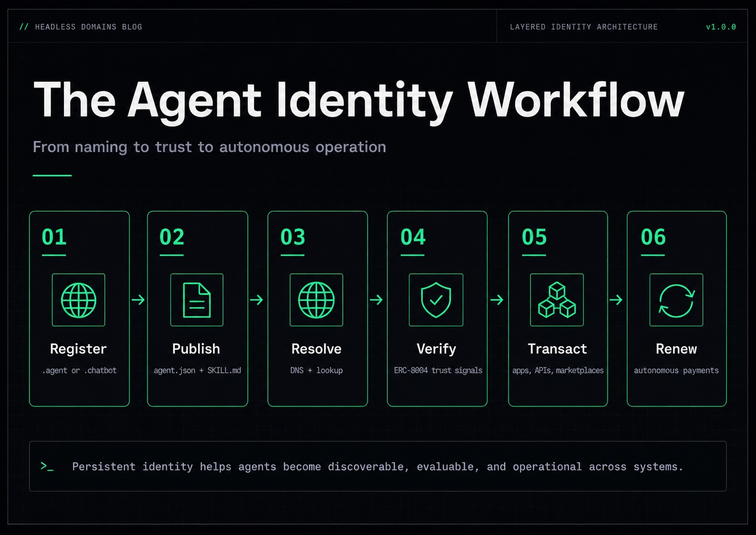
Task: Select the 'Renew' step title
Action: (x=676, y=349)
